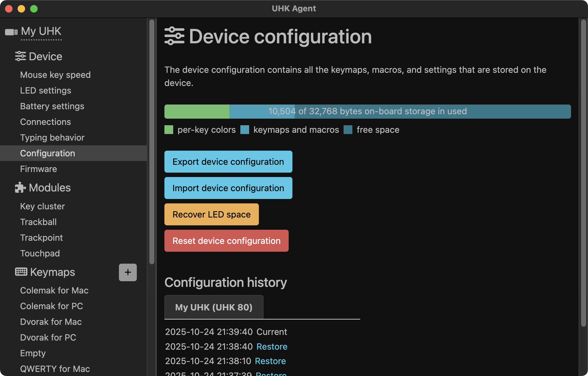The width and height of the screenshot is (588, 376).
Task: Add a new keymap with plus button
Action: point(128,272)
